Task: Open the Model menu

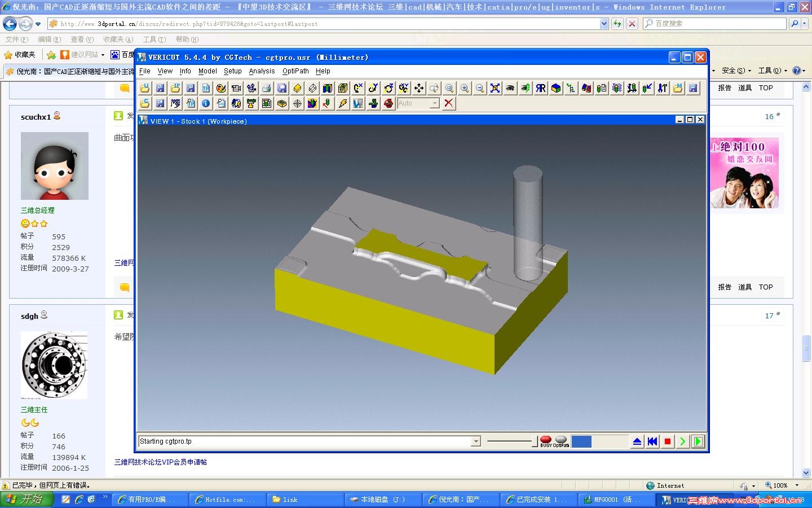Action: point(208,71)
